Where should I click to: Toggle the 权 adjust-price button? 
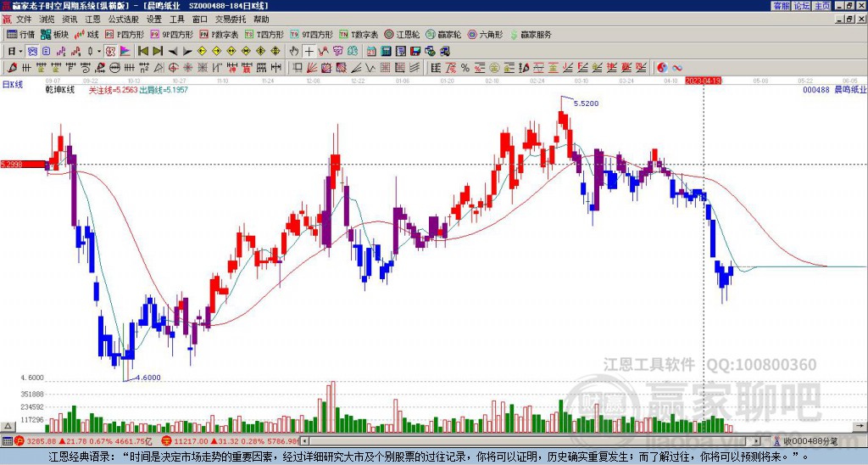tap(110, 52)
